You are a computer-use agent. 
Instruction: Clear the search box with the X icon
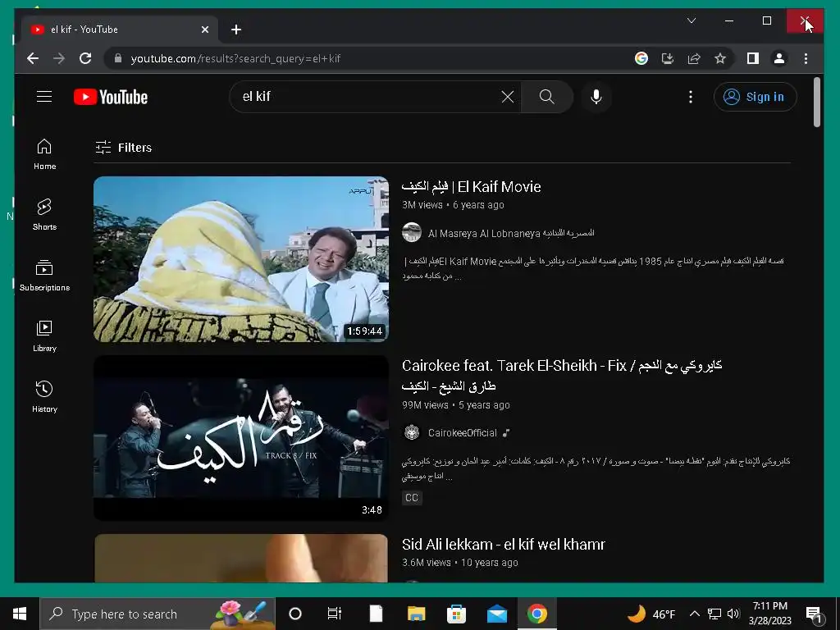(507, 97)
